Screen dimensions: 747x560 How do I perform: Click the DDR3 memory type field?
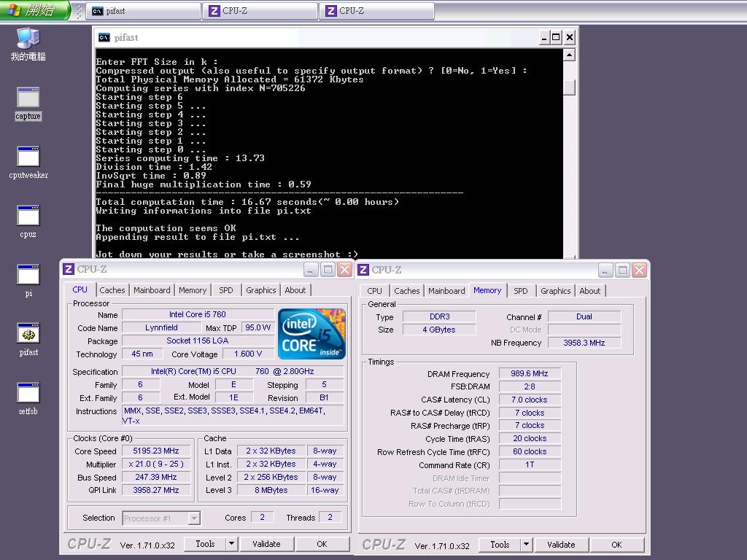click(x=439, y=316)
